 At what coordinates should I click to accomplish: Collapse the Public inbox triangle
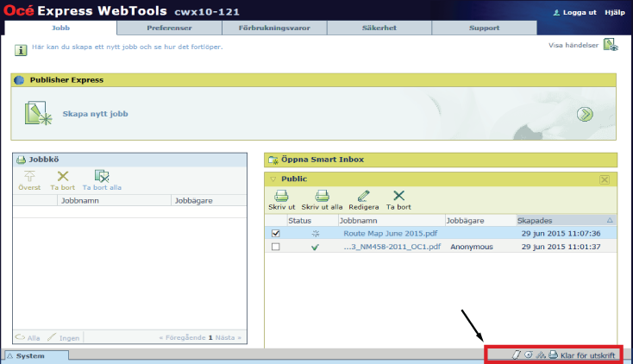click(273, 179)
